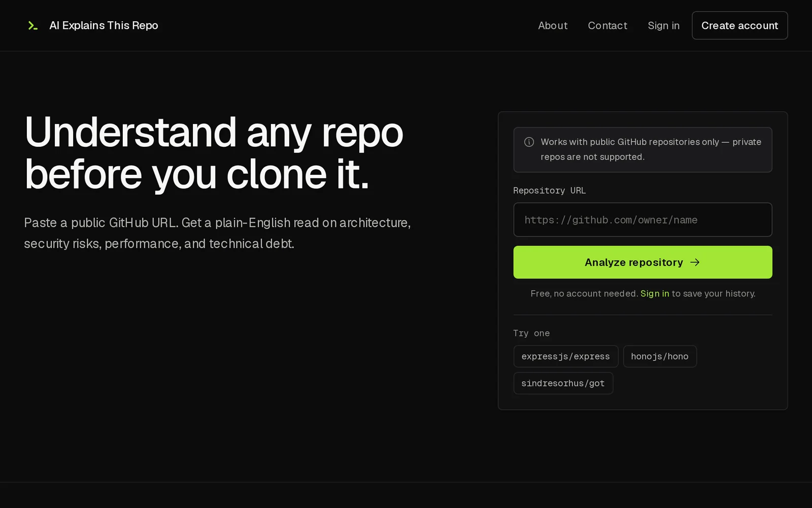Click the Analyze repository button

click(642, 262)
